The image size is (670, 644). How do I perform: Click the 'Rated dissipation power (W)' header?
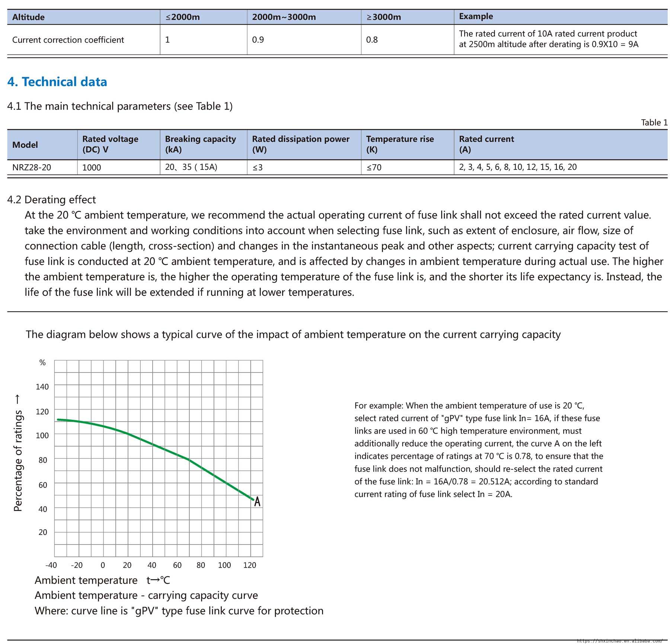(x=300, y=144)
